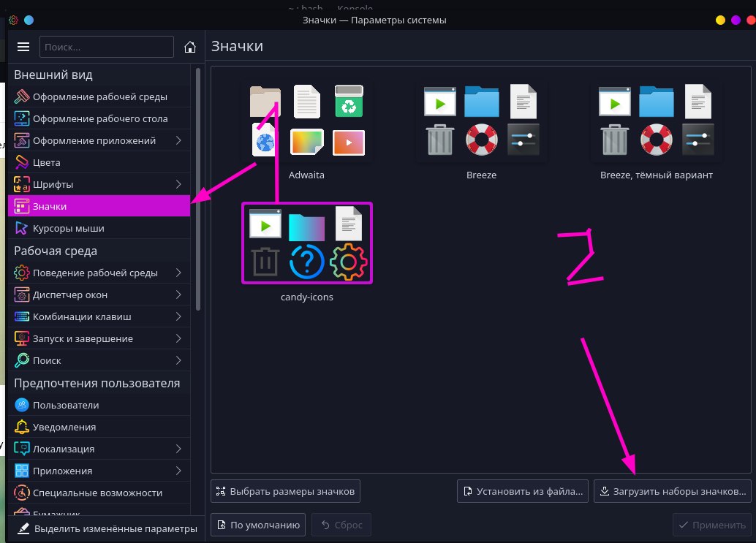Click the Оформление рабочей среды brush icon
Screen dimensions: 756x543
click(22, 97)
